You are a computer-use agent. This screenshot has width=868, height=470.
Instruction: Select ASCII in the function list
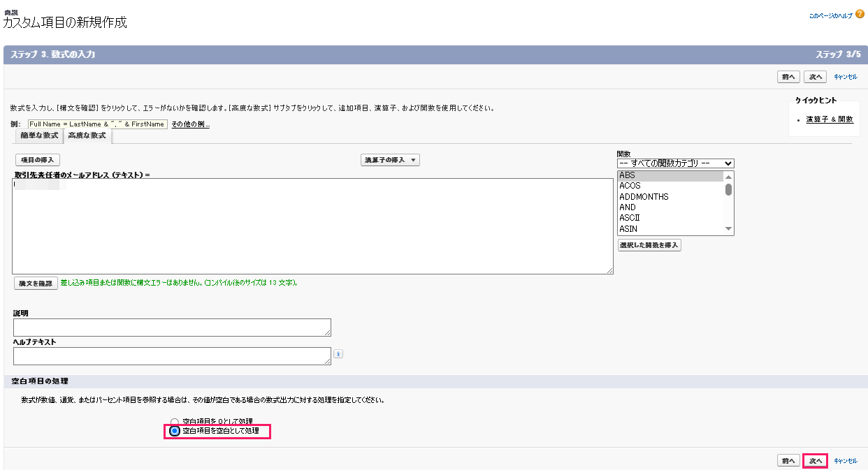click(x=670, y=218)
